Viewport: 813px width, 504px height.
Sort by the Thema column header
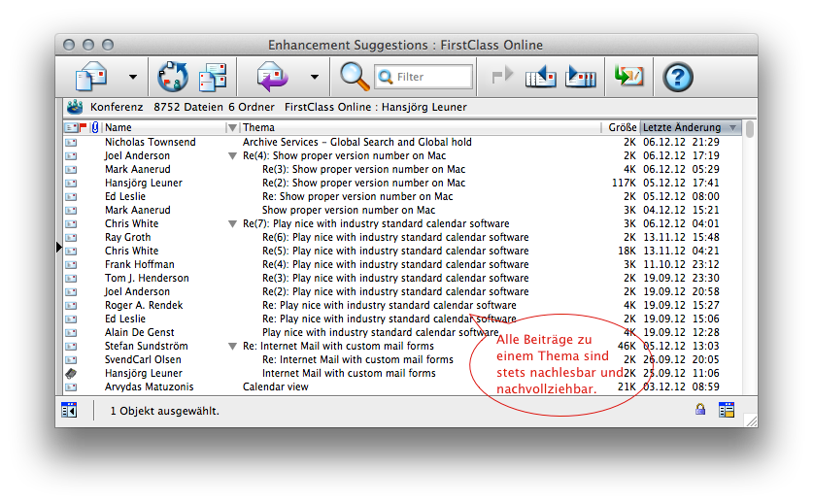tap(418, 127)
